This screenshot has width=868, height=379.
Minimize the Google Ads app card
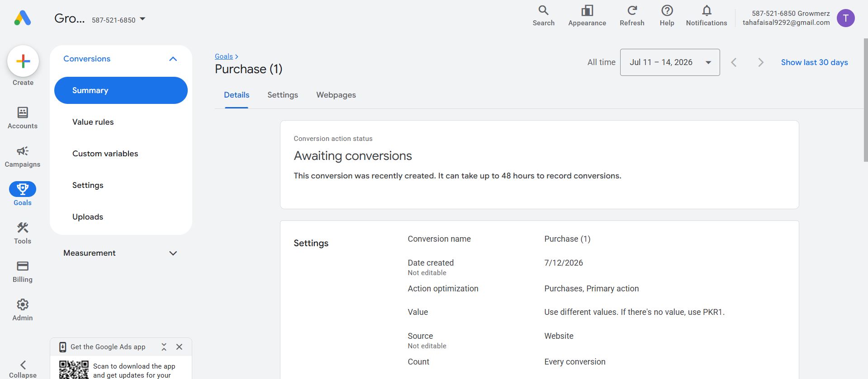point(164,347)
